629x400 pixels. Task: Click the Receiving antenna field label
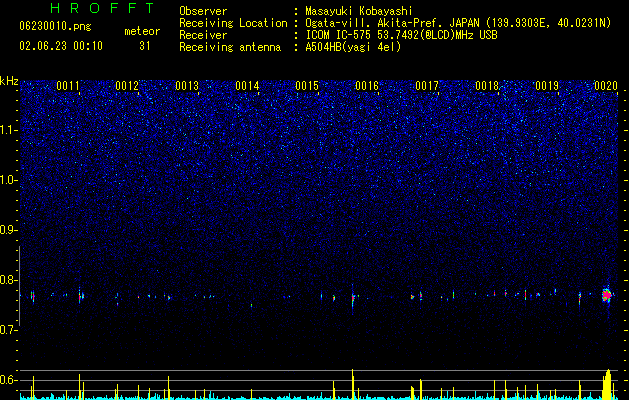coord(230,47)
